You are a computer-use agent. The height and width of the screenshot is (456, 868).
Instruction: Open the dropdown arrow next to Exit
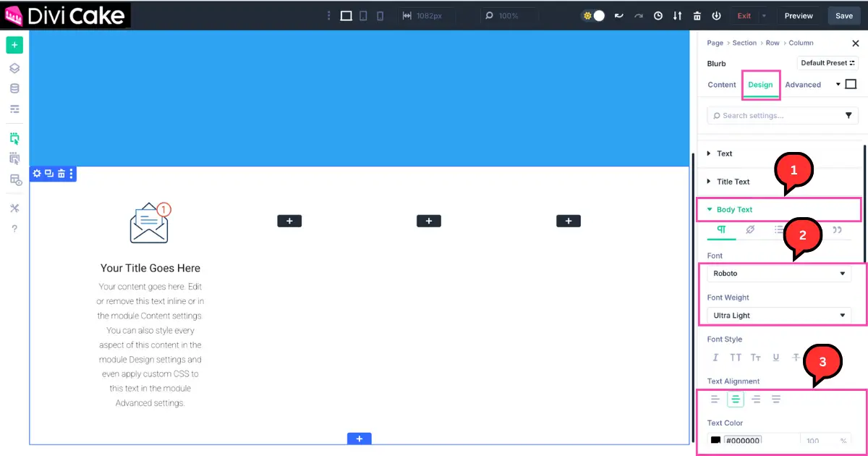click(764, 16)
